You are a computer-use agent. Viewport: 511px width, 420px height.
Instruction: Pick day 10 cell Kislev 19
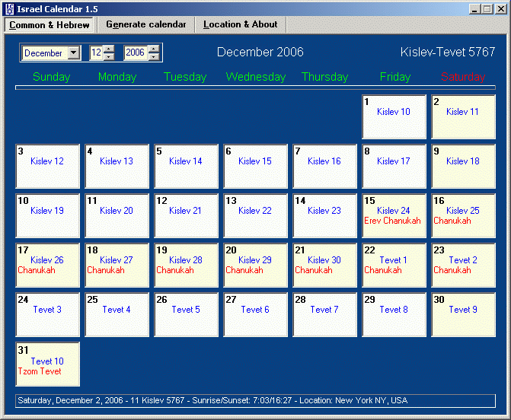[x=47, y=216]
